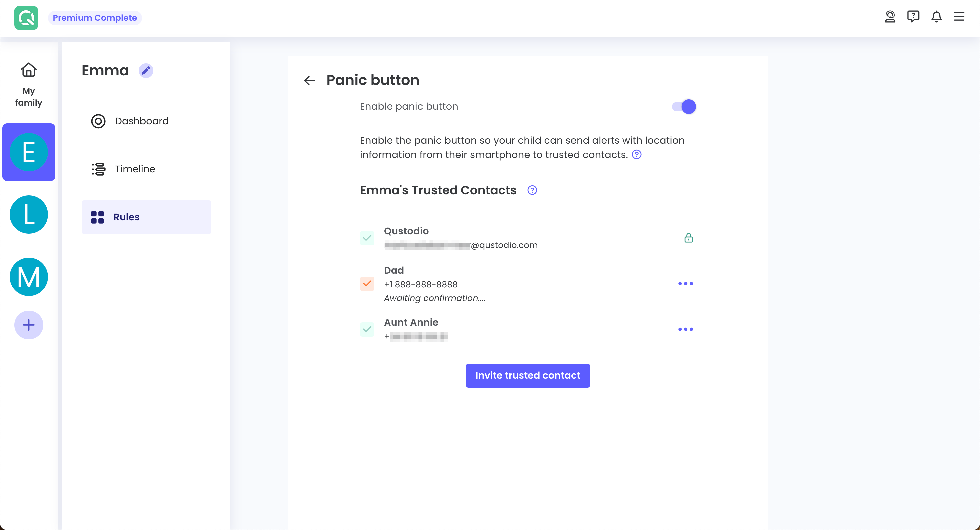Uncheck the Aunt Annie contact checkbox

click(367, 329)
